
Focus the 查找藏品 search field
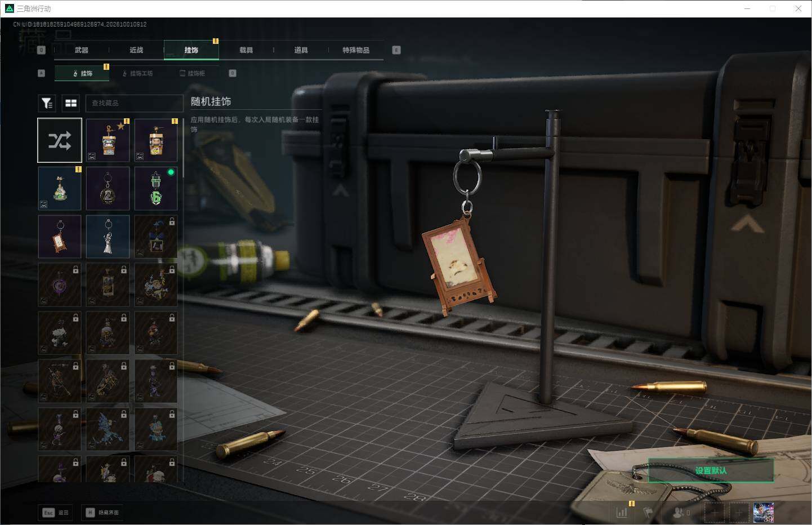click(x=134, y=103)
